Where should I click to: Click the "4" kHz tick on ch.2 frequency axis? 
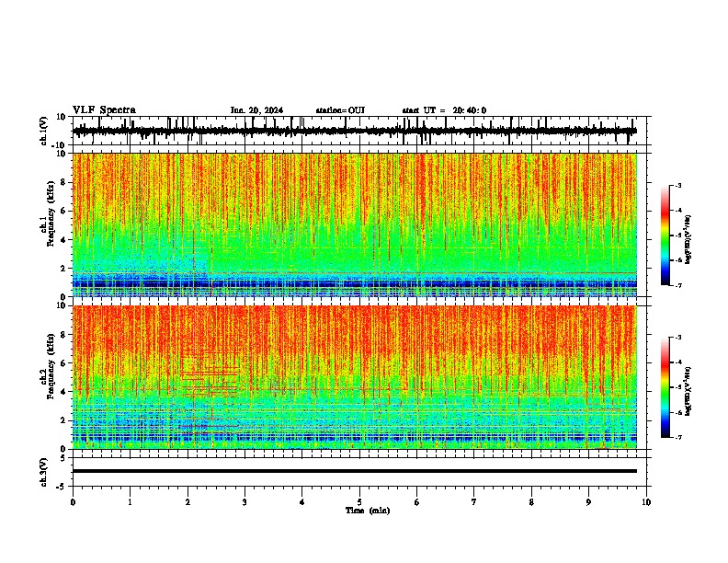click(x=63, y=392)
